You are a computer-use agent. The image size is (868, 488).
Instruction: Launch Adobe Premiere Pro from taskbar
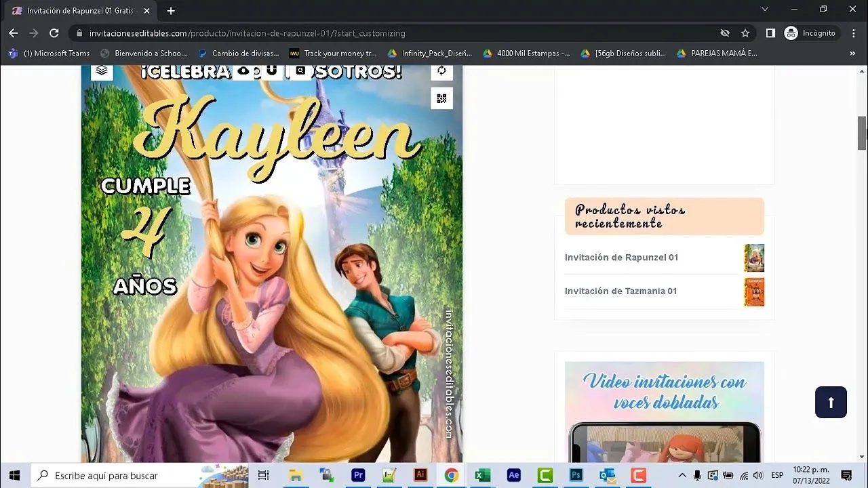[358, 475]
